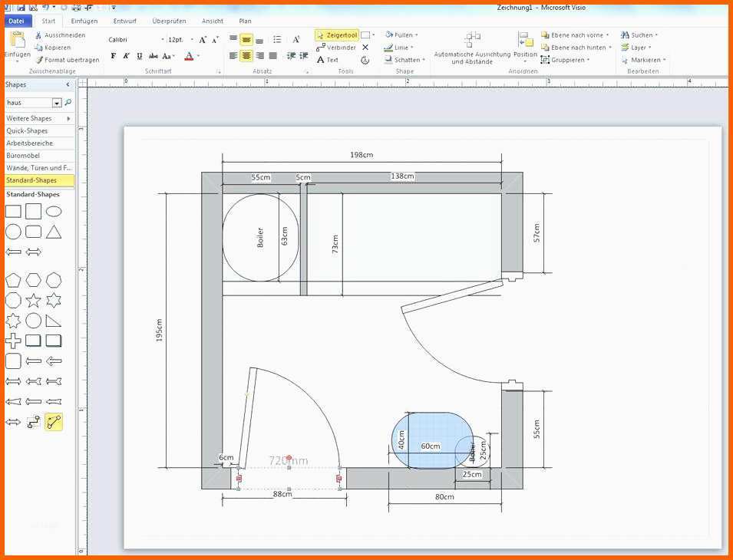Open Automatische Ausrichtung und Abstände
This screenshot has height=560, width=733.
coord(470,46)
